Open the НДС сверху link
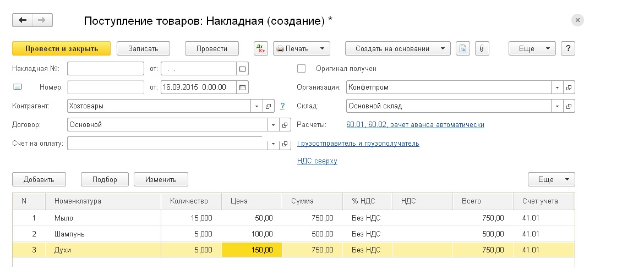This screenshot has width=644, height=275. pos(317,161)
